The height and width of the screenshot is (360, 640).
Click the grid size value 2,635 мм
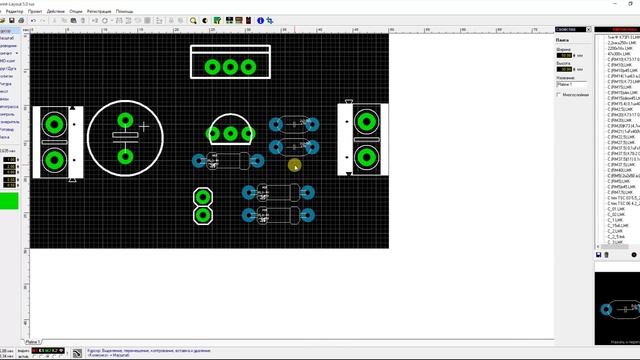[7, 151]
